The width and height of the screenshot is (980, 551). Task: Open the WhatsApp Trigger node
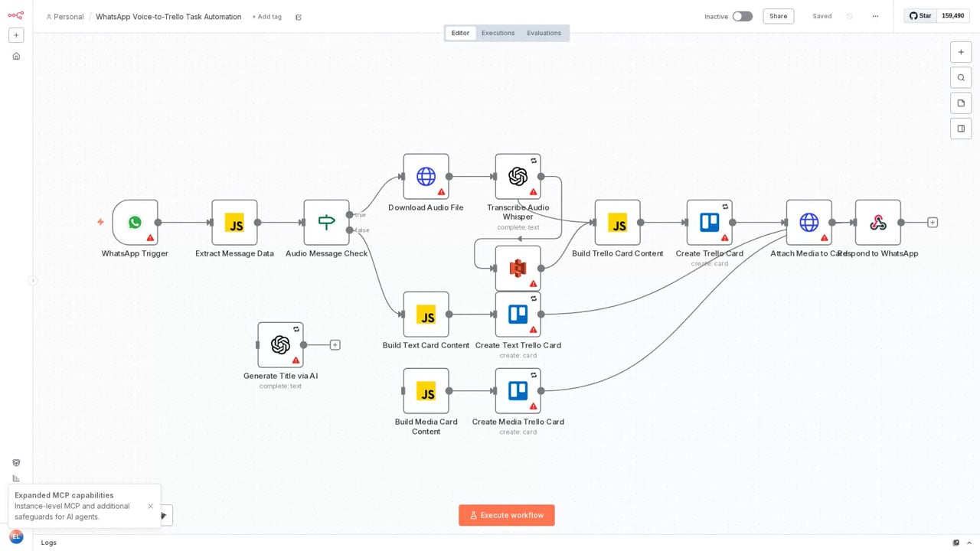click(x=135, y=223)
